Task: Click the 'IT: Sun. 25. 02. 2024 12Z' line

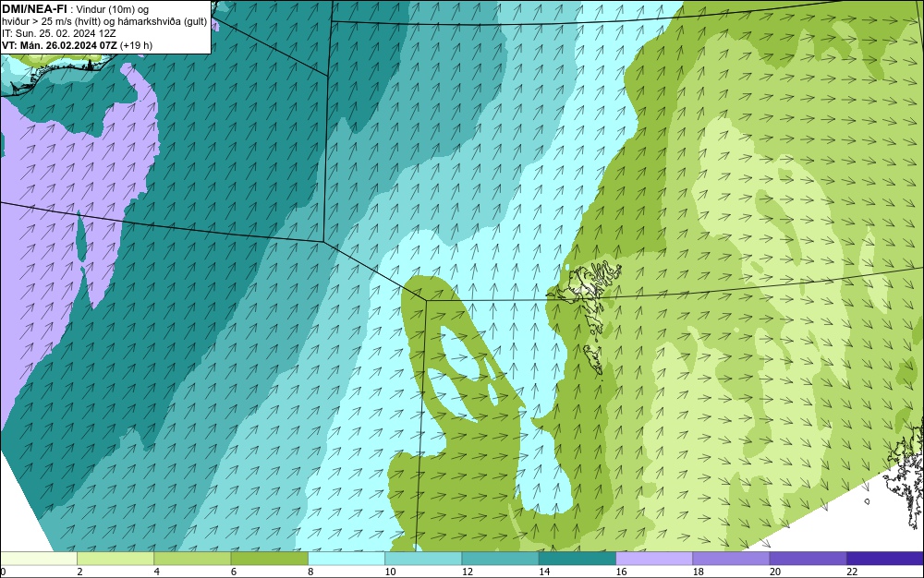Action: coord(59,33)
